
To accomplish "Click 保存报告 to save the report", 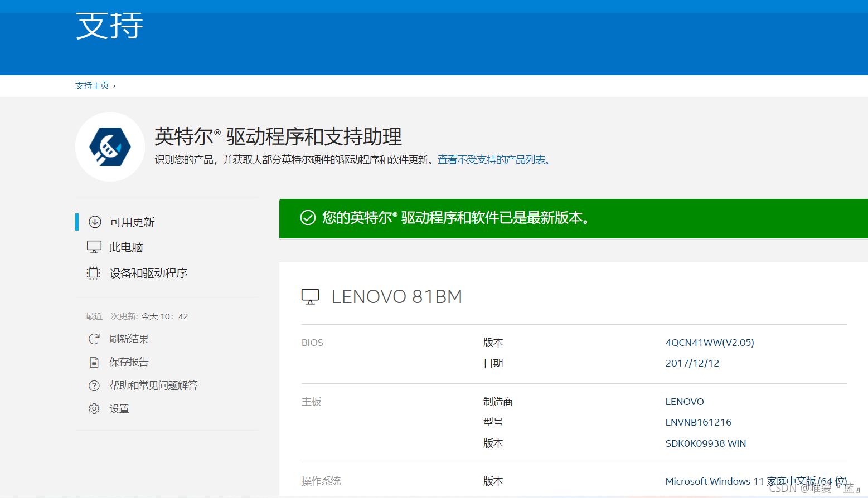I will (129, 362).
